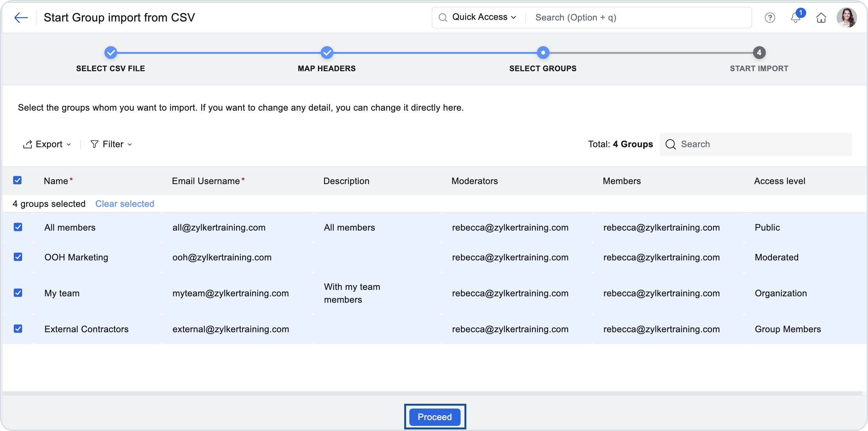Image resolution: width=868 pixels, height=431 pixels.
Task: Click the back arrow beside the page title
Action: [x=21, y=18]
